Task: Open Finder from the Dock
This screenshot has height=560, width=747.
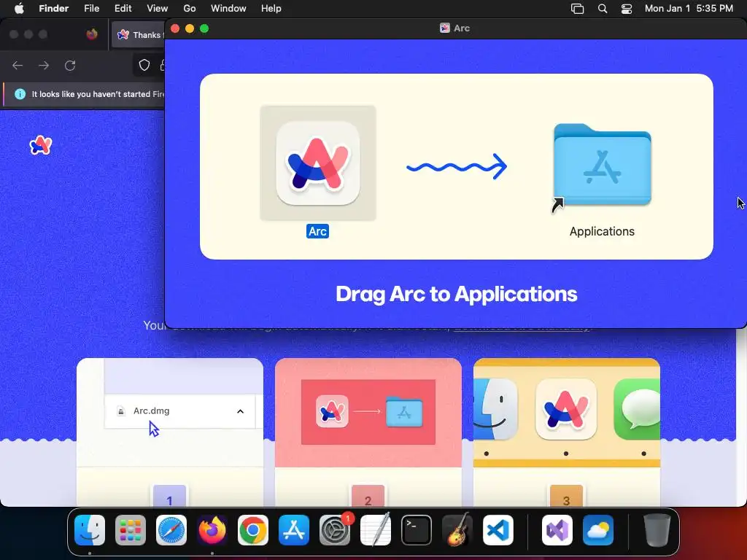Action: [x=90, y=530]
